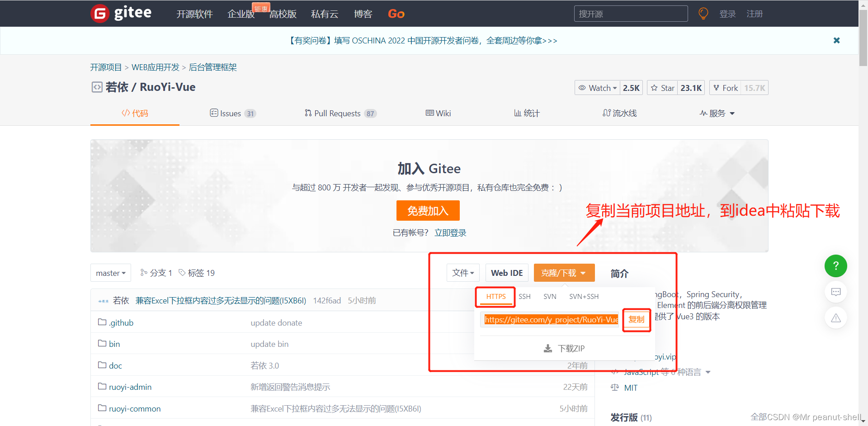Open the Wiki tab
The height and width of the screenshot is (426, 868).
(438, 113)
